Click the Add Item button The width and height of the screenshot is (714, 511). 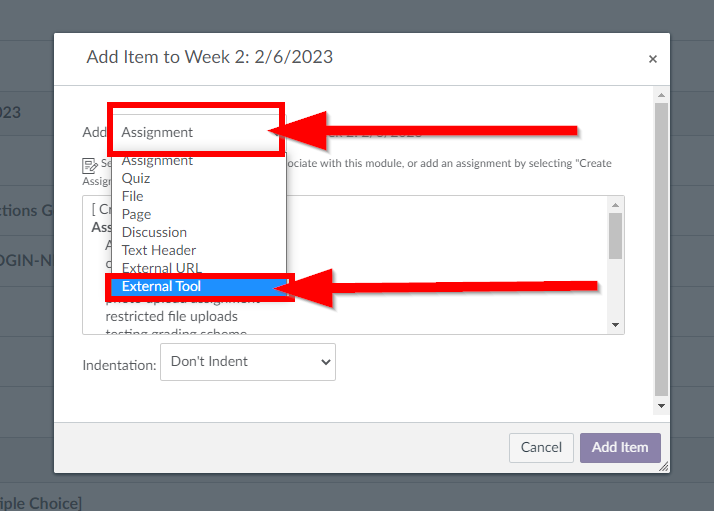[620, 447]
